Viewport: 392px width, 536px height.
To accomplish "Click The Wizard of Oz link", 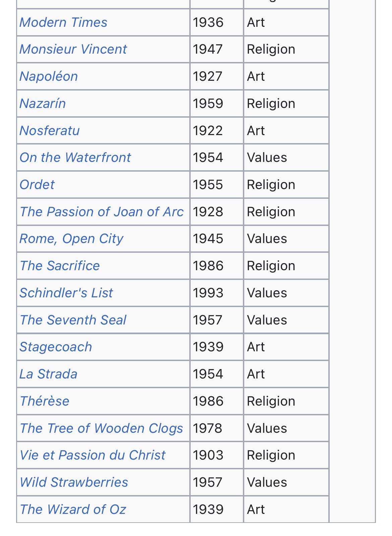I will tap(73, 510).
